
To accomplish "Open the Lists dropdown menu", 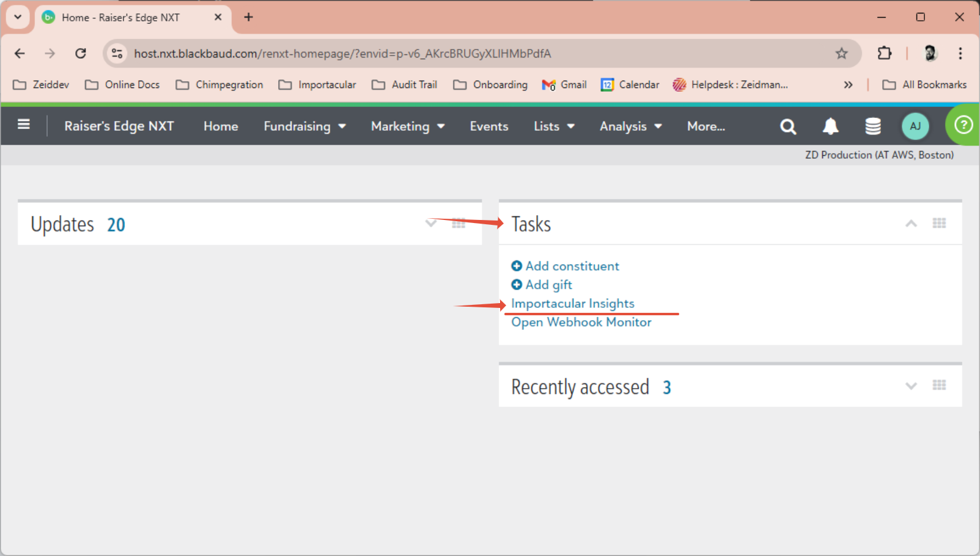I will coord(554,126).
